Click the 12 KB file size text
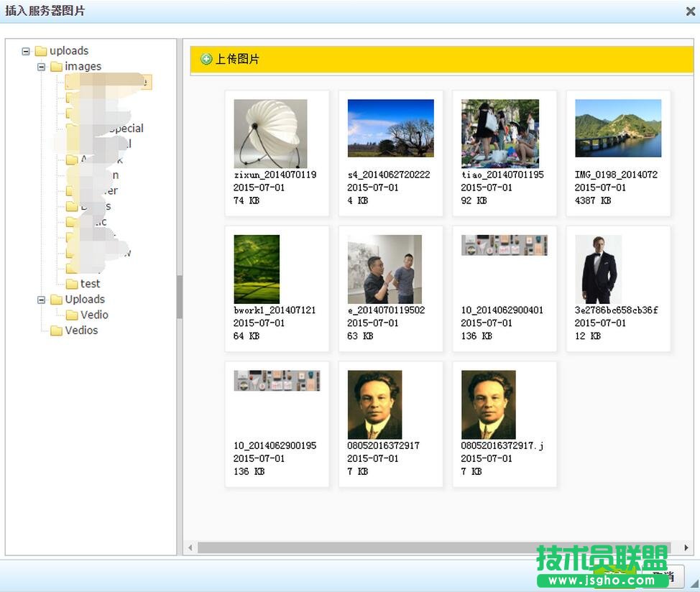The image size is (700, 592). 587,336
